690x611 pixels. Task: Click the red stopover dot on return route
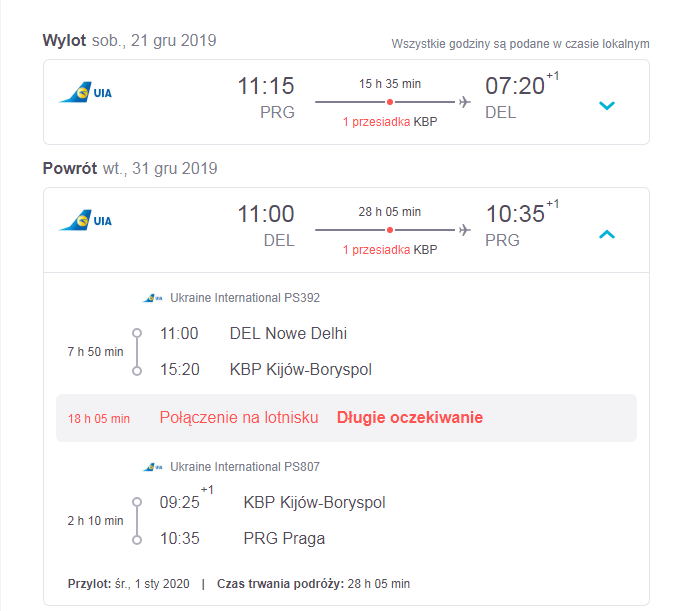(389, 230)
